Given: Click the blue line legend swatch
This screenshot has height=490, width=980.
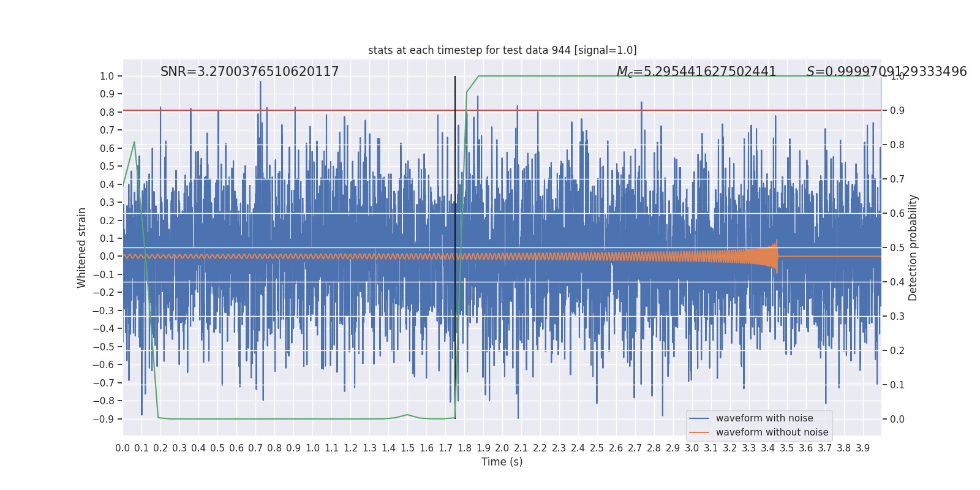Looking at the screenshot, I should pos(699,418).
